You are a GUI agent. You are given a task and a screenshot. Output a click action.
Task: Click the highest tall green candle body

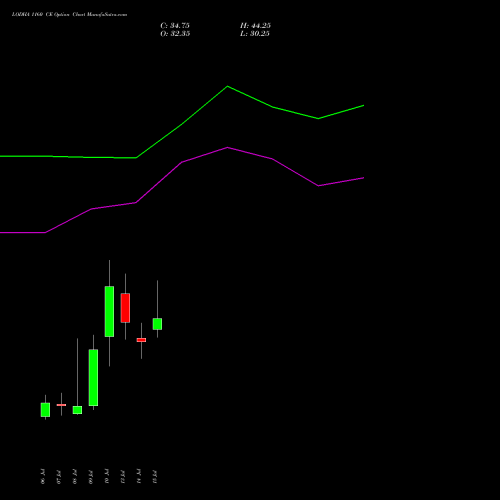click(x=109, y=311)
